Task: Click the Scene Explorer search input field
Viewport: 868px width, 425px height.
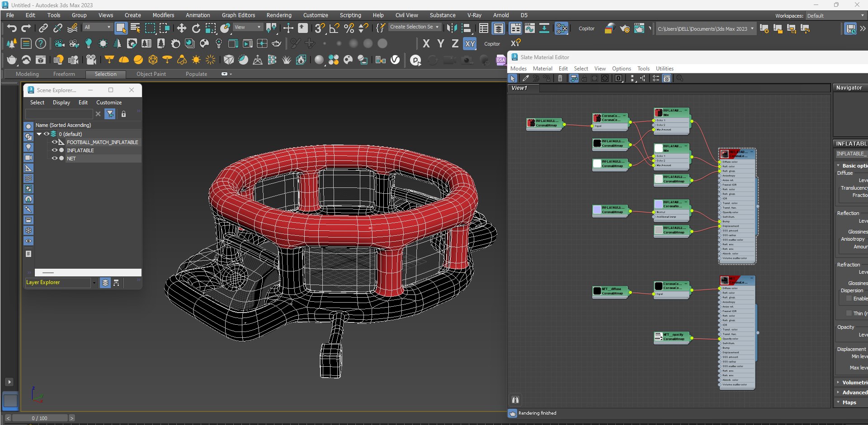Action: 59,114
